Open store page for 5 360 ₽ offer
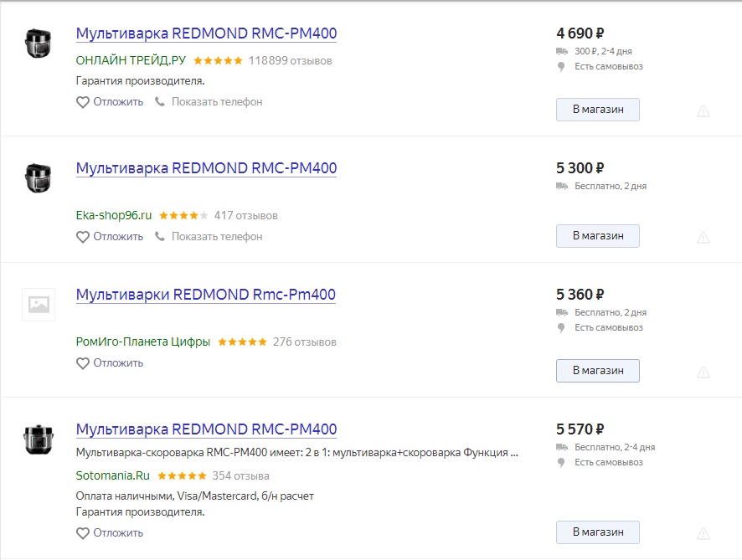The width and height of the screenshot is (742, 560). (x=598, y=371)
